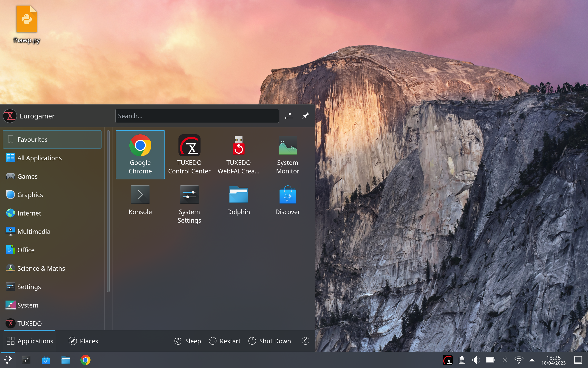
Task: Expand more session options arrow
Action: pyautogui.click(x=305, y=341)
